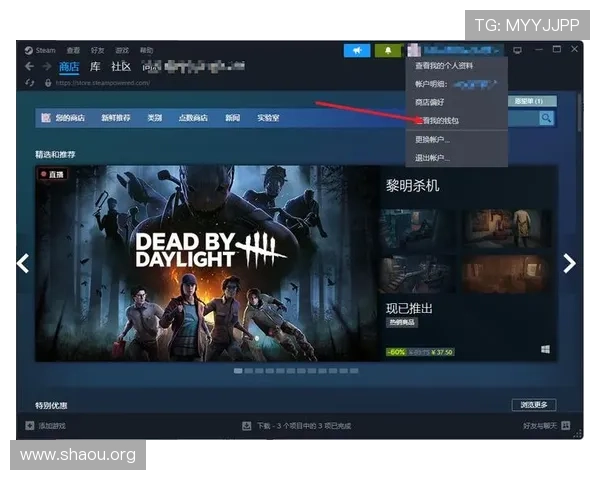This screenshot has height=480, width=600.
Task: Open the 帮助 menu
Action: pos(146,51)
